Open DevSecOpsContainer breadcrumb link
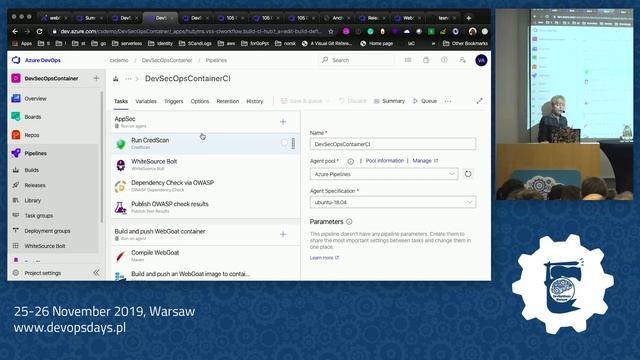The image size is (640, 360). click(167, 60)
